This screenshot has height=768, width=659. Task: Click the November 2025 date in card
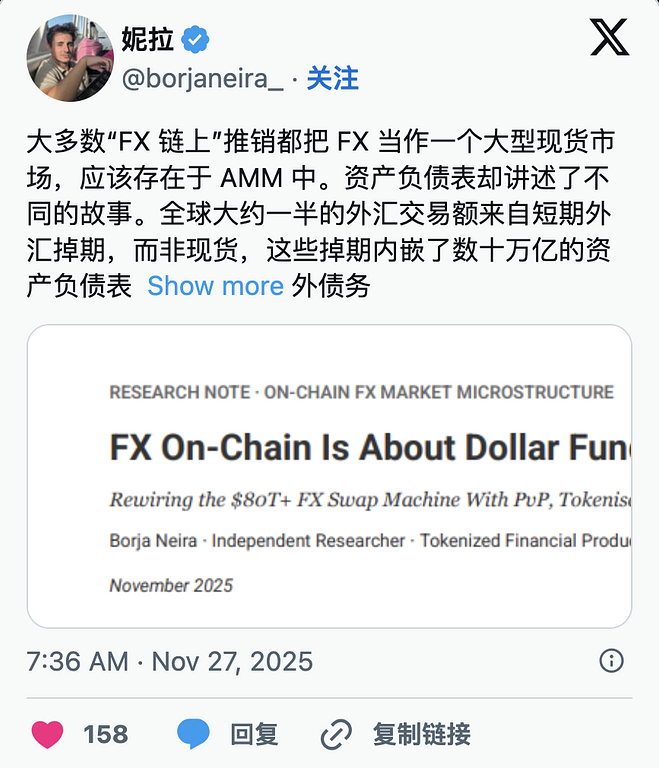pyautogui.click(x=171, y=585)
